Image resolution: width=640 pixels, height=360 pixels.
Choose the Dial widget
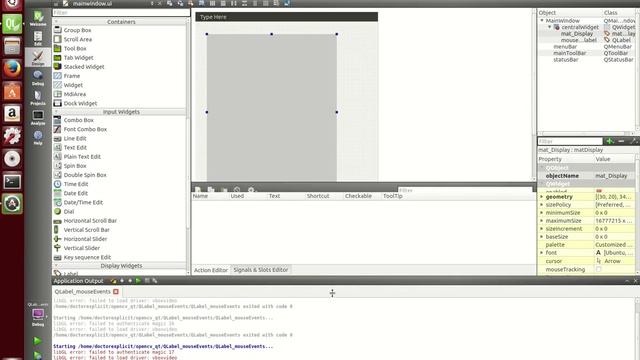coord(69,211)
